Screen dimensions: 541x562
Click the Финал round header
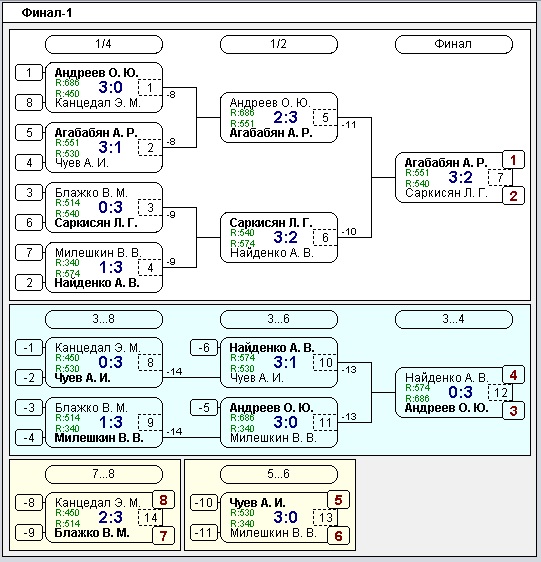454,44
